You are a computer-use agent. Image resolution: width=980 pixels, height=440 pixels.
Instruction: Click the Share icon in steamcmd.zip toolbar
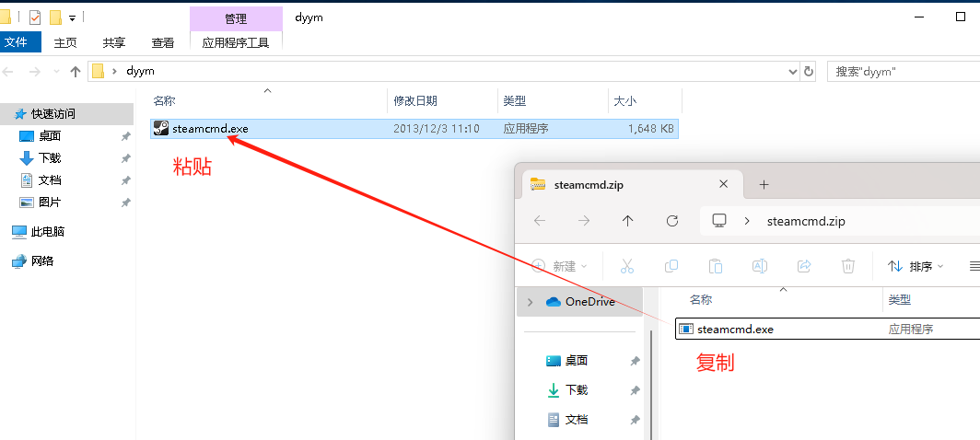804,266
